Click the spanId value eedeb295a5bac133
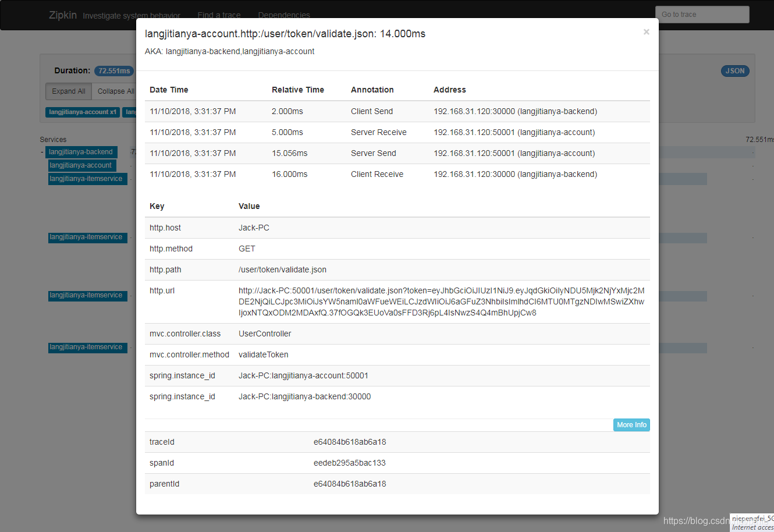The height and width of the screenshot is (532, 774). point(350,463)
